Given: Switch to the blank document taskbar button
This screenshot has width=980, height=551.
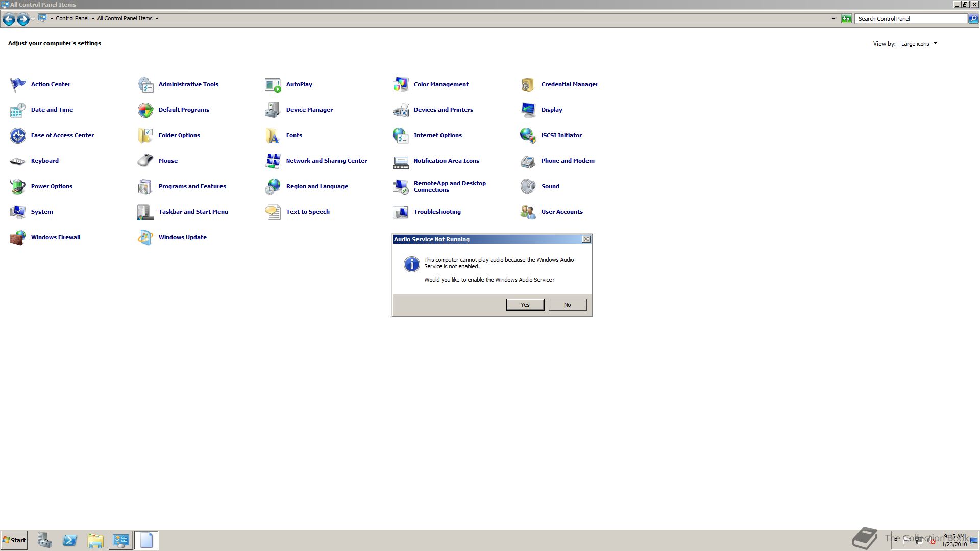Looking at the screenshot, I should tap(146, 540).
